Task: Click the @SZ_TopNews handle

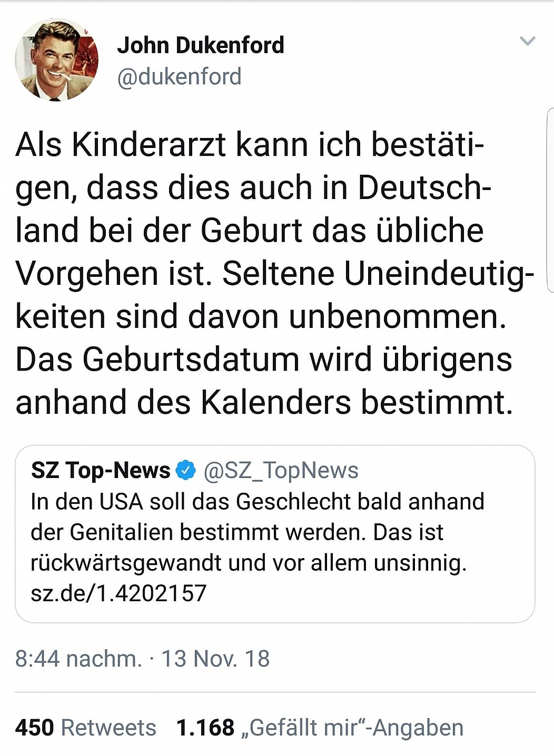Action: click(x=281, y=470)
